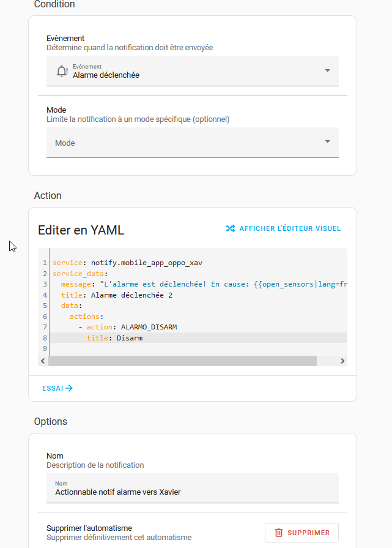Image resolution: width=392 pixels, height=548 pixels.
Task: Open the Mode selection field
Action: [x=183, y=143]
